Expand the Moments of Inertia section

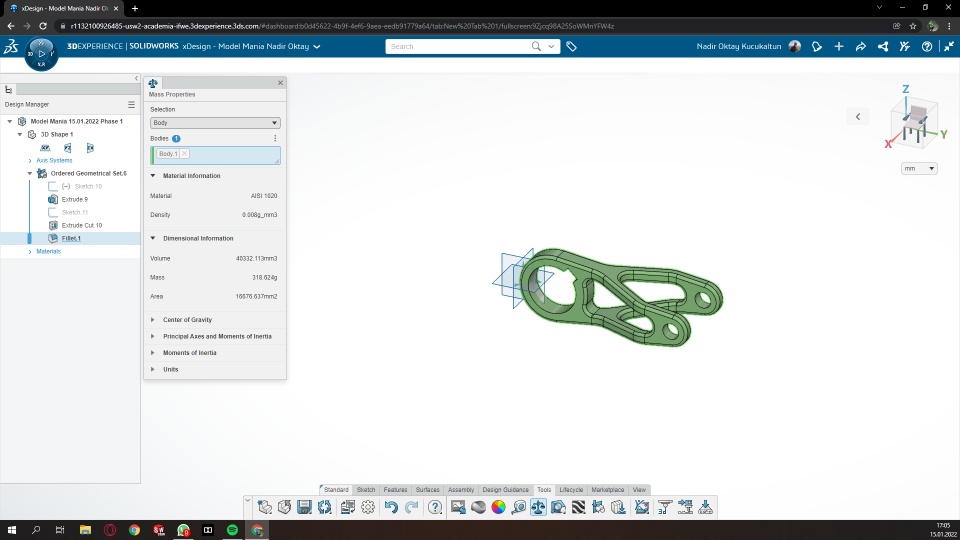pyautogui.click(x=153, y=353)
